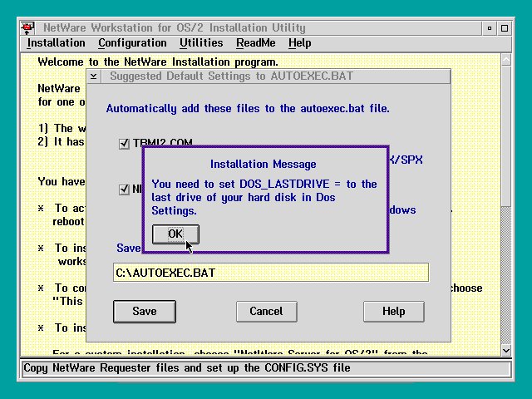Click the 'Installation Message' heading text
The height and width of the screenshot is (399, 532).
(264, 165)
